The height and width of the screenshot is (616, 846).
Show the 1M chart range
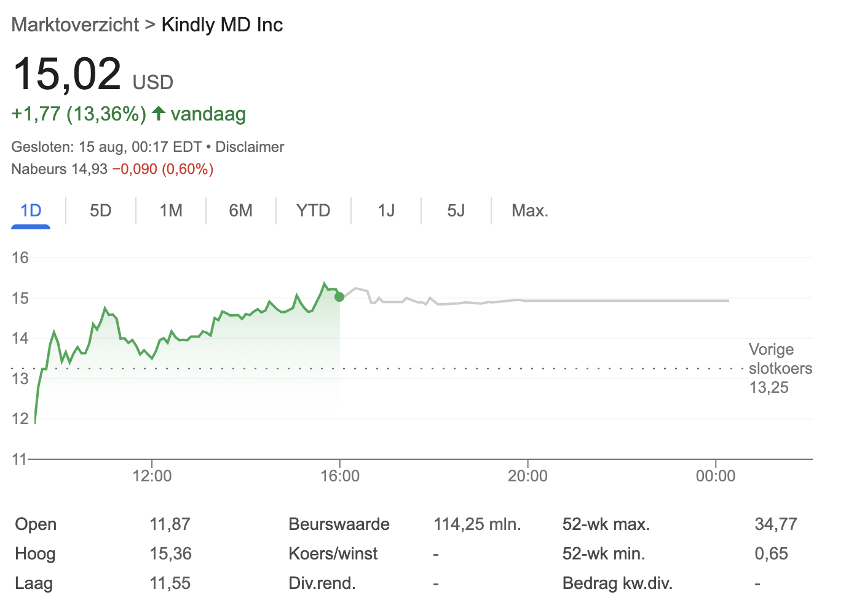coord(171,211)
